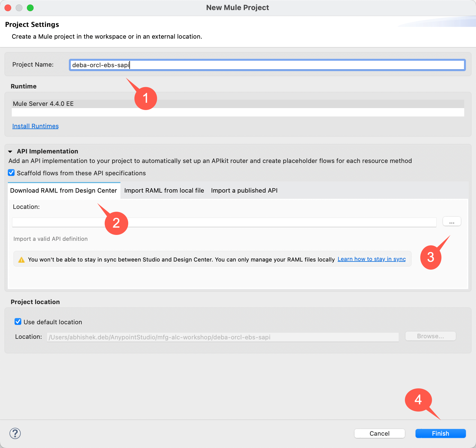Screen dimensions: 476x448
Task: Close the New Mule Project window
Action: 8,8
